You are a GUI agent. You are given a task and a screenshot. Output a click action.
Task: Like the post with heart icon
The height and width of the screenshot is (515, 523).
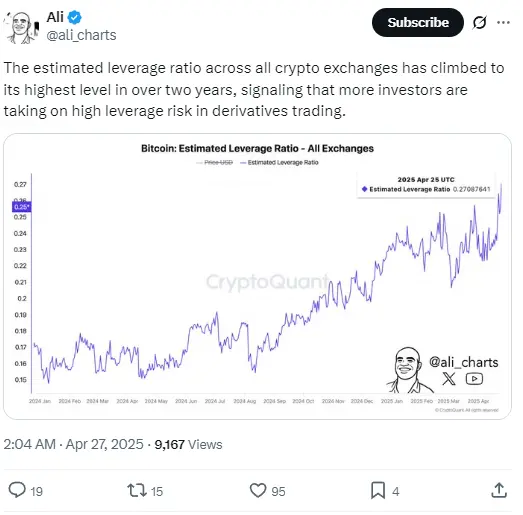[258, 490]
